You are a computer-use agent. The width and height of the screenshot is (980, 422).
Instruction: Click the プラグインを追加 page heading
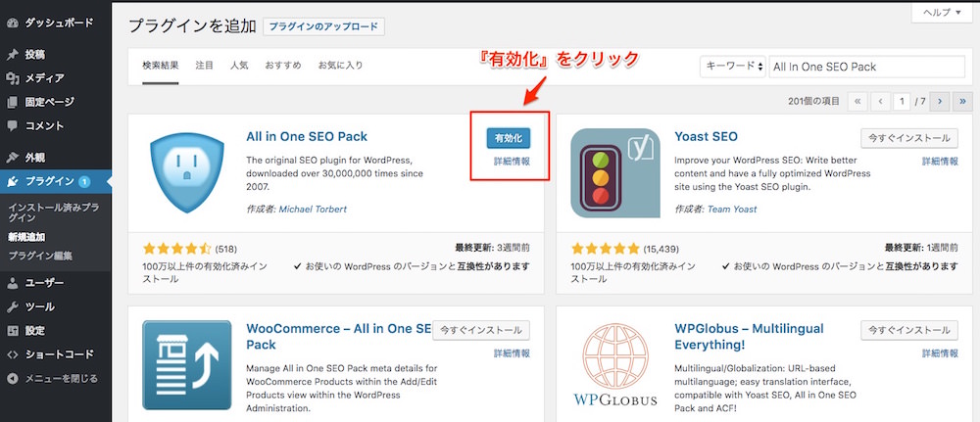(x=192, y=26)
